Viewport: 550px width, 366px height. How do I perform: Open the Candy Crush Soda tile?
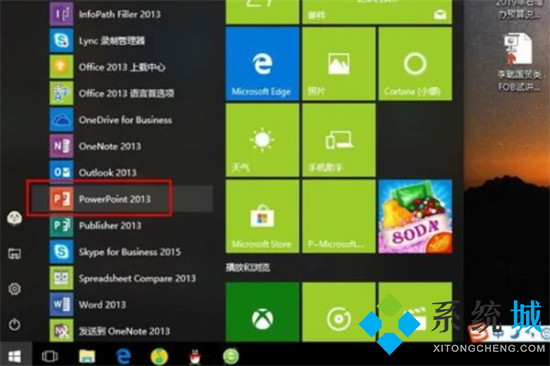(x=415, y=216)
